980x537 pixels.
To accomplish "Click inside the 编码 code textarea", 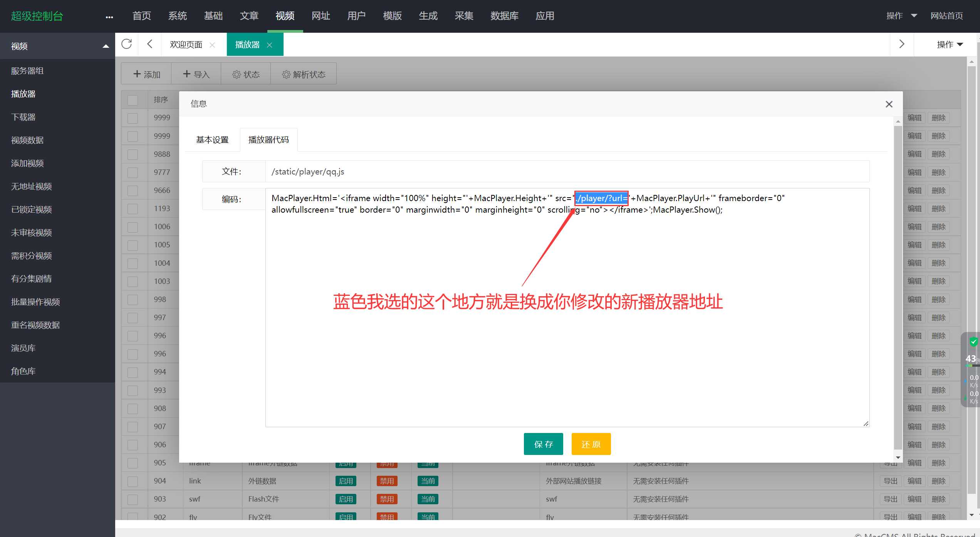I will (x=567, y=307).
